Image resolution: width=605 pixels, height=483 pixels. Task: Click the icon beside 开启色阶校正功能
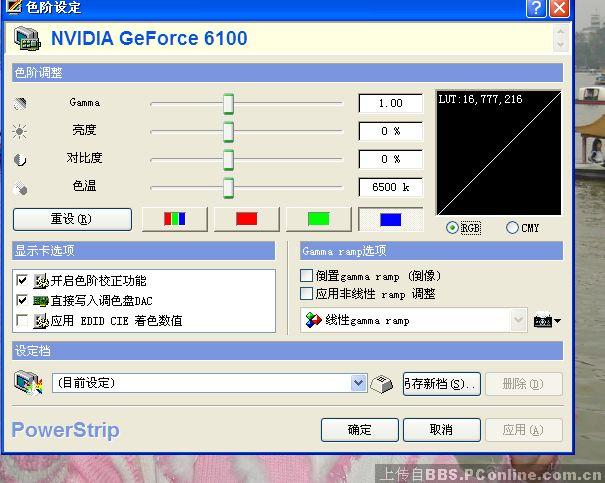pyautogui.click(x=41, y=281)
